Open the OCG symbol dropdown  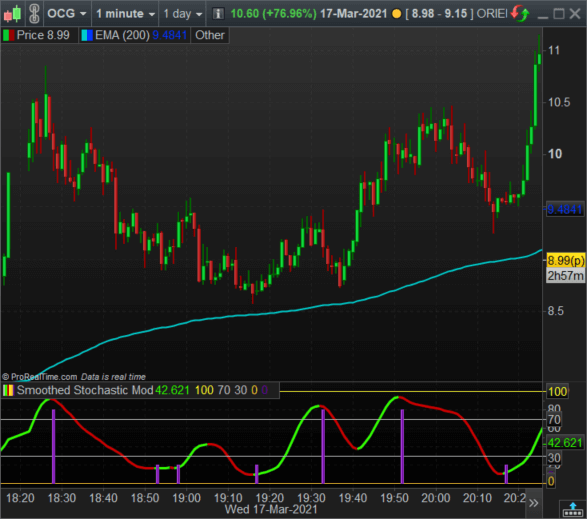[67, 14]
